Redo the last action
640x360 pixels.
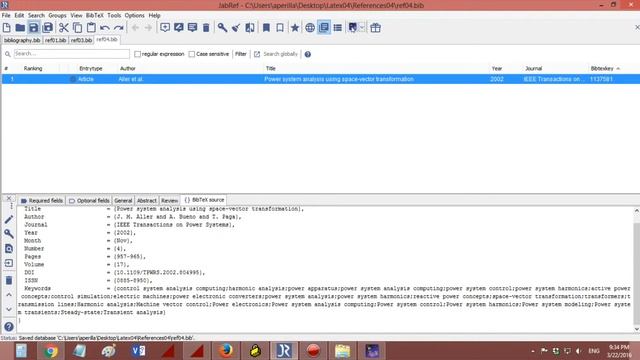(x=119, y=28)
